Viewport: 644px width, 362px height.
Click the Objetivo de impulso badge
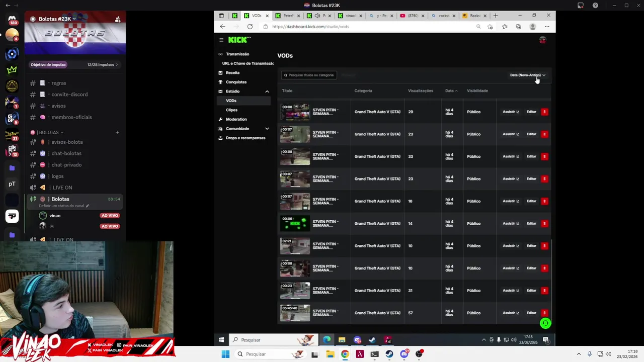(48, 64)
